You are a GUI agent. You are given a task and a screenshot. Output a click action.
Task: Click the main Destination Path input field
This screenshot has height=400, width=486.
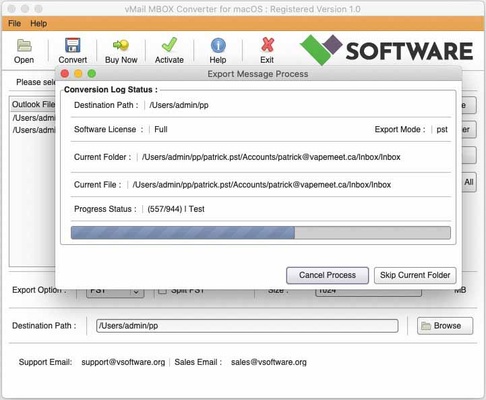[247, 326]
